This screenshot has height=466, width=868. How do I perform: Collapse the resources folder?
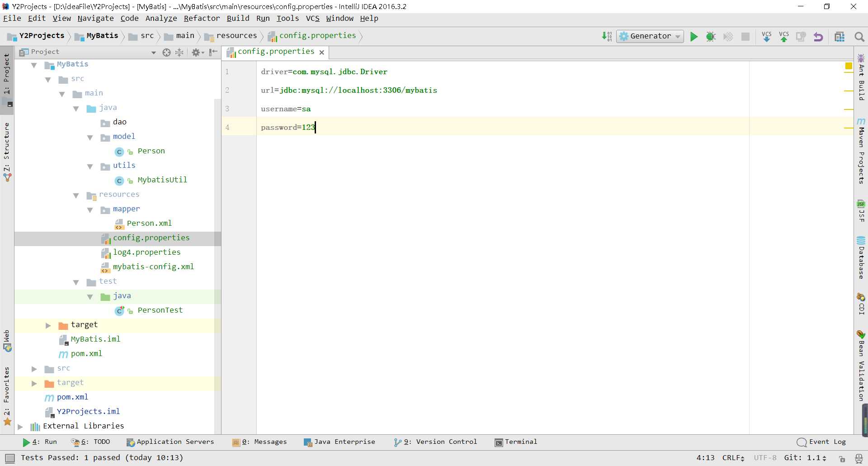[76, 195]
